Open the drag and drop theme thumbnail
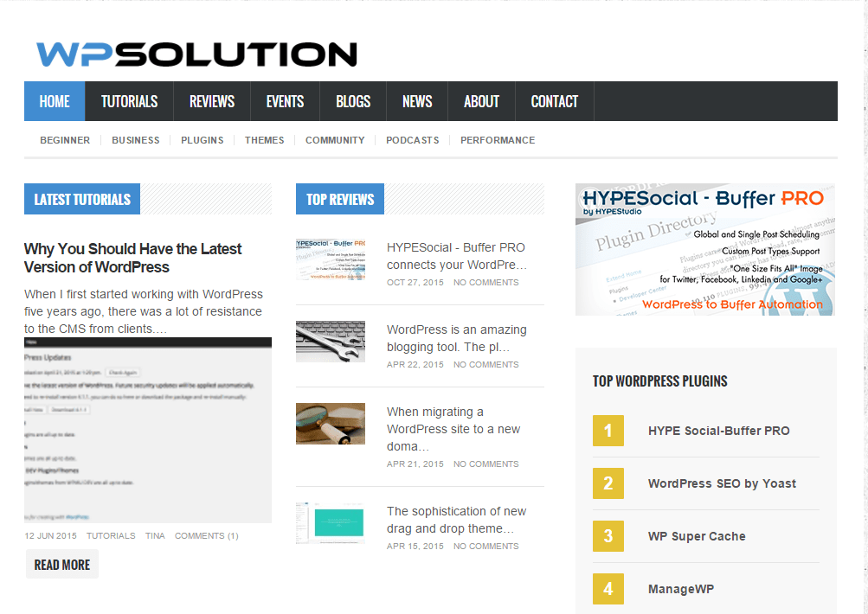868x614 pixels. click(330, 522)
